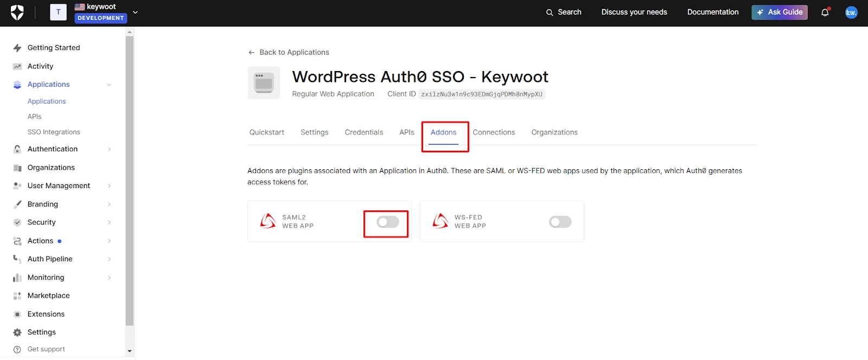Screen dimensions: 868x360
Task: Click the Authentication lock icon
Action: click(17, 149)
